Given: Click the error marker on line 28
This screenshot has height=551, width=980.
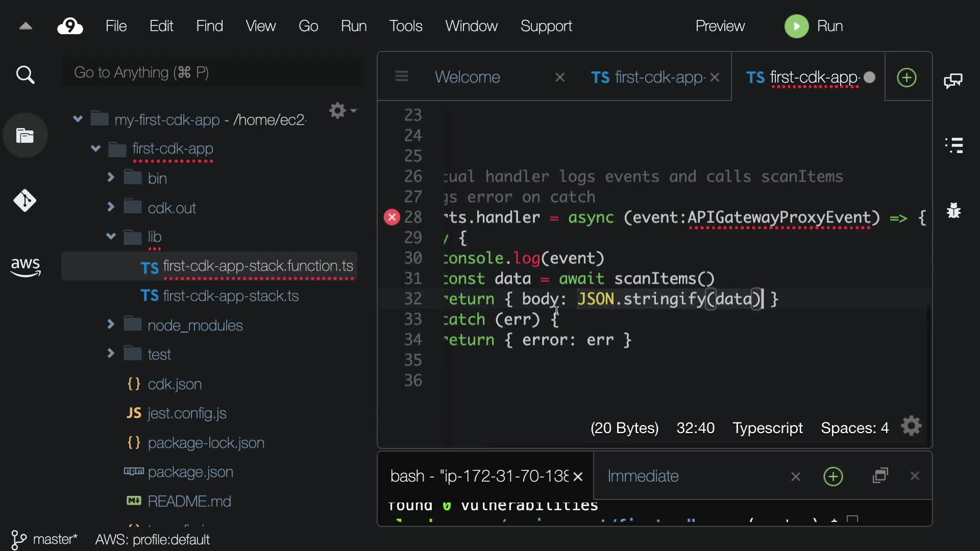Looking at the screenshot, I should pos(391,217).
